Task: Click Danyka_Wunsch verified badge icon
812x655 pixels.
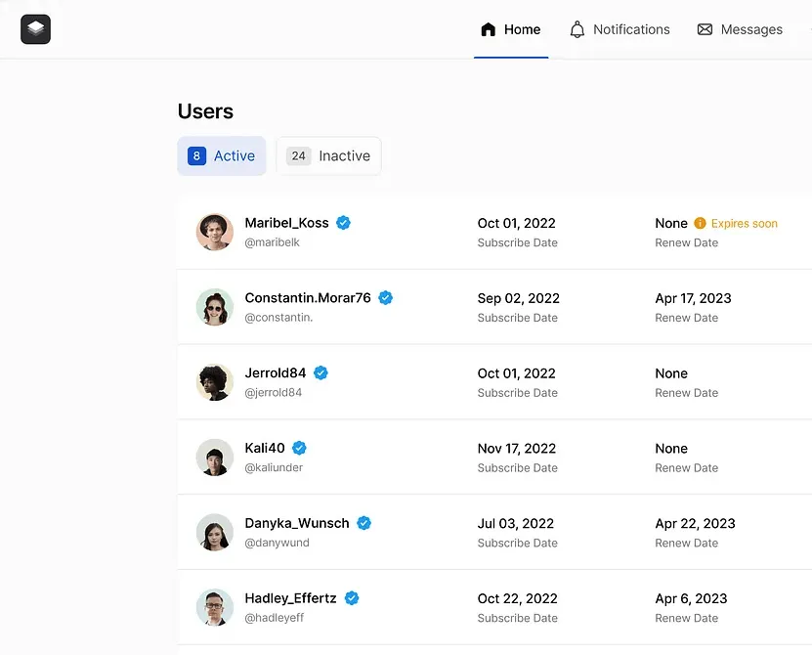Action: [x=364, y=523]
